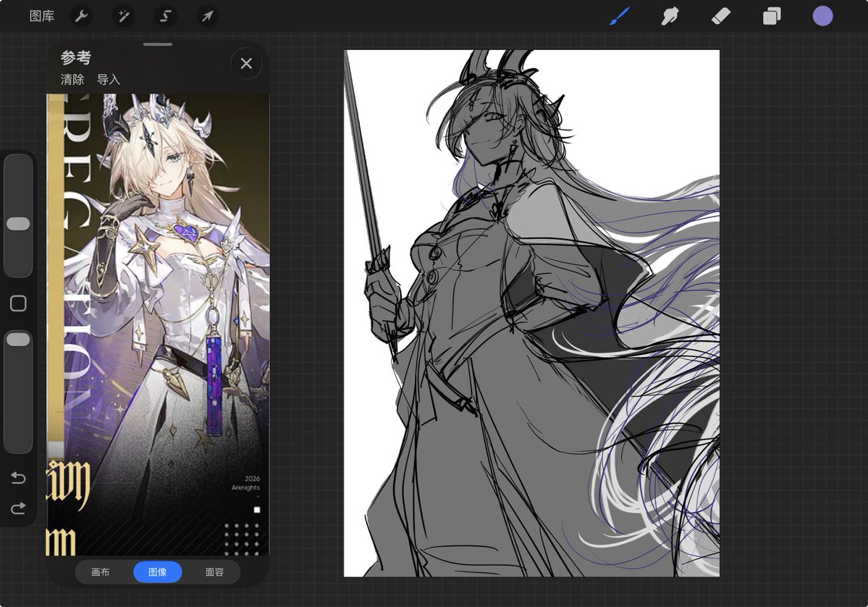
Task: Click the reference image of the character
Action: (158, 325)
